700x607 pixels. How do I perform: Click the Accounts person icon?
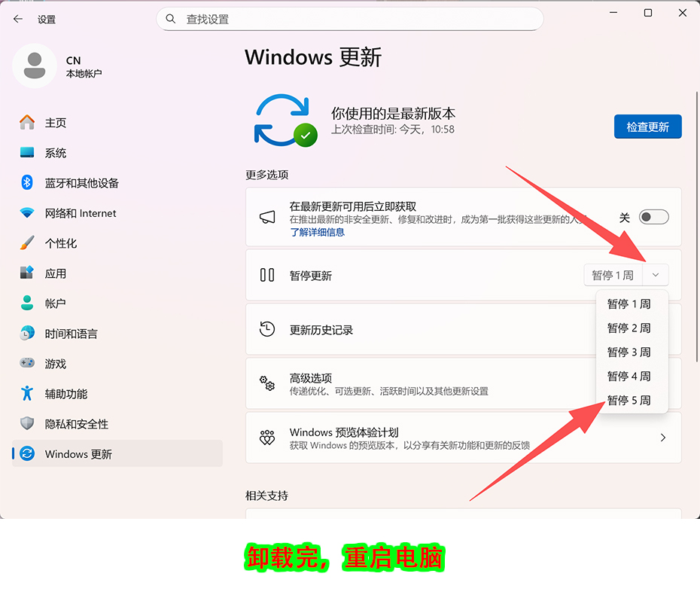click(27, 303)
